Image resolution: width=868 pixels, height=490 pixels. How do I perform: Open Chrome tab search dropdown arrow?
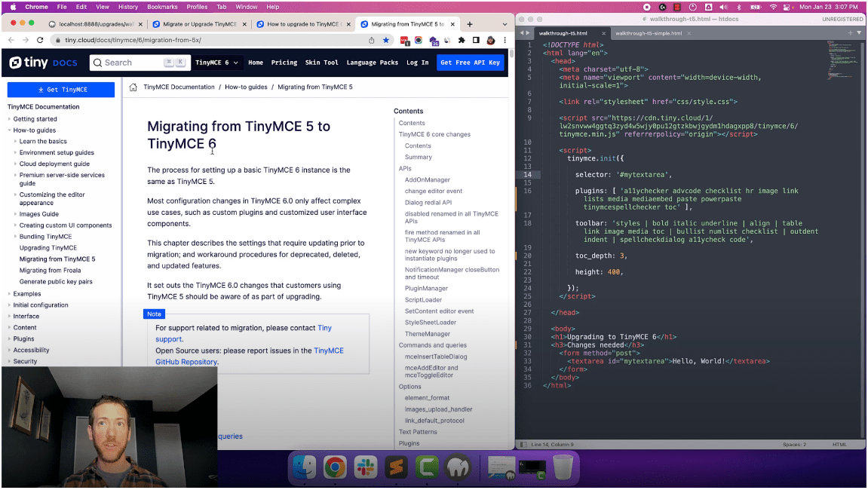coord(505,24)
